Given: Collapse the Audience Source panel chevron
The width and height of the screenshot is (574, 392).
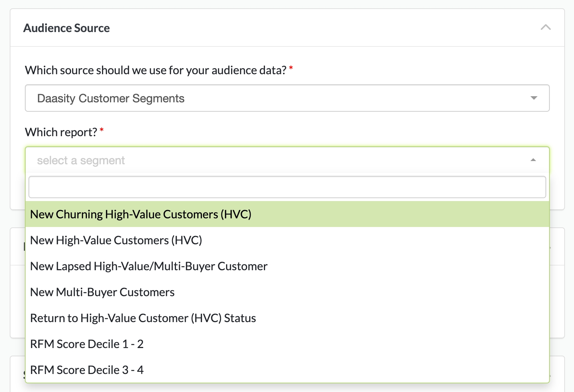Looking at the screenshot, I should click(x=546, y=27).
